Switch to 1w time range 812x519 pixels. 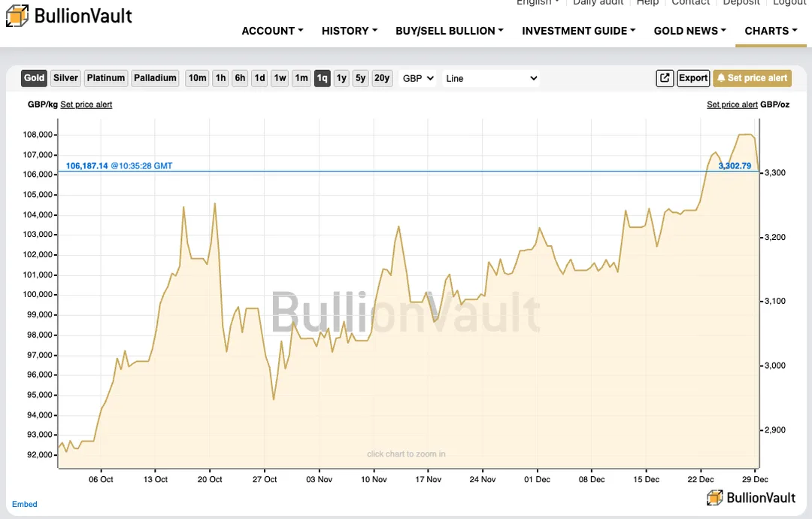point(280,78)
